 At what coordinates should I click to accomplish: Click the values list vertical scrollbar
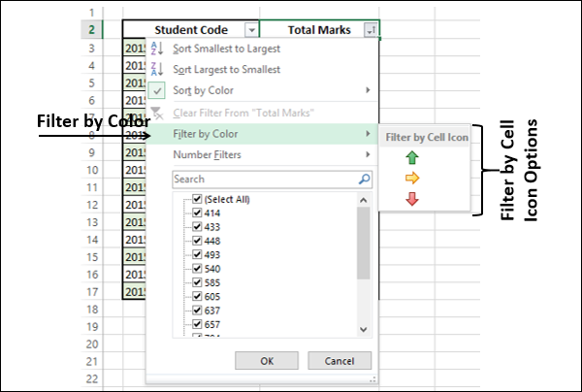point(364,245)
